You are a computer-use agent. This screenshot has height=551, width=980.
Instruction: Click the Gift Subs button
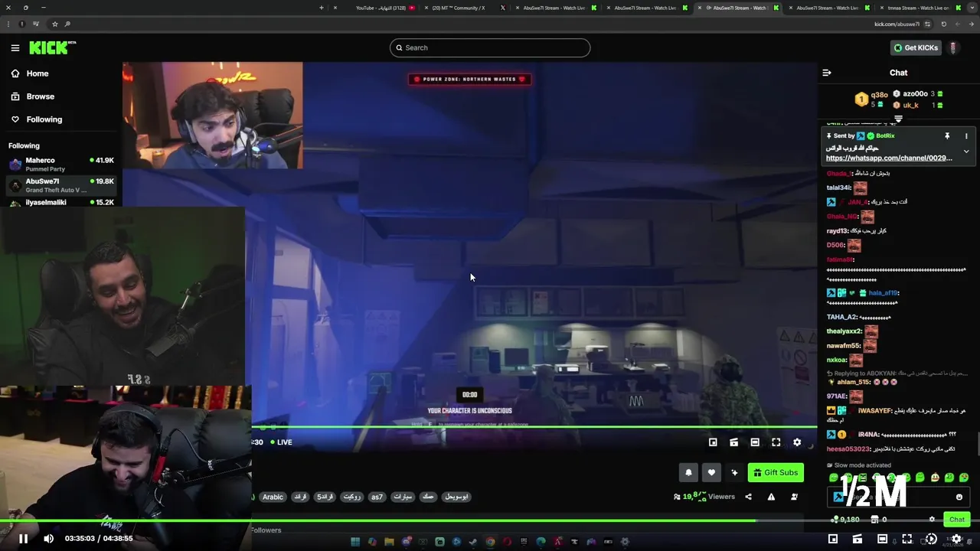[776, 472]
